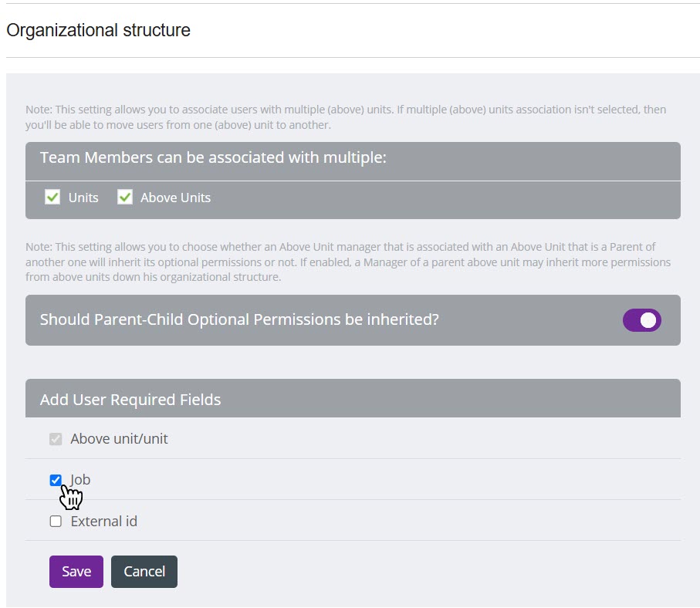This screenshot has height=608, width=700.
Task: Turn off Parent-Child Optional Permissions inheritance
Action: pos(641,320)
